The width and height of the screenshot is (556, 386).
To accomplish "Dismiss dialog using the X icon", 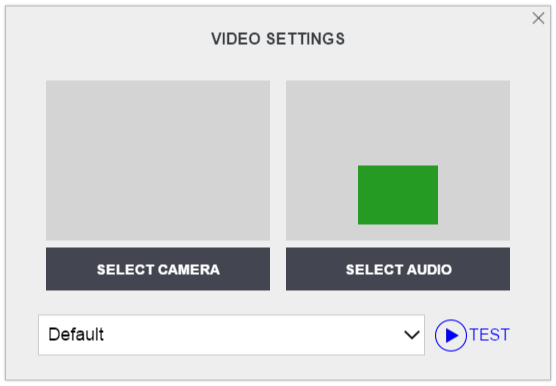I will click(x=538, y=18).
